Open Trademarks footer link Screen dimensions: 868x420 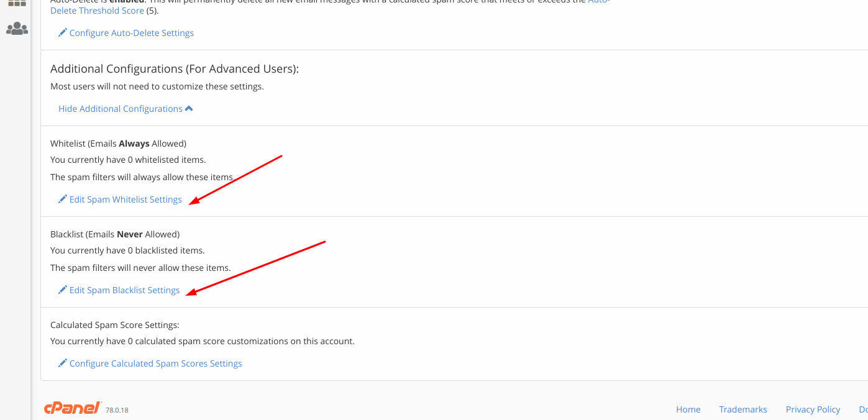pos(742,409)
